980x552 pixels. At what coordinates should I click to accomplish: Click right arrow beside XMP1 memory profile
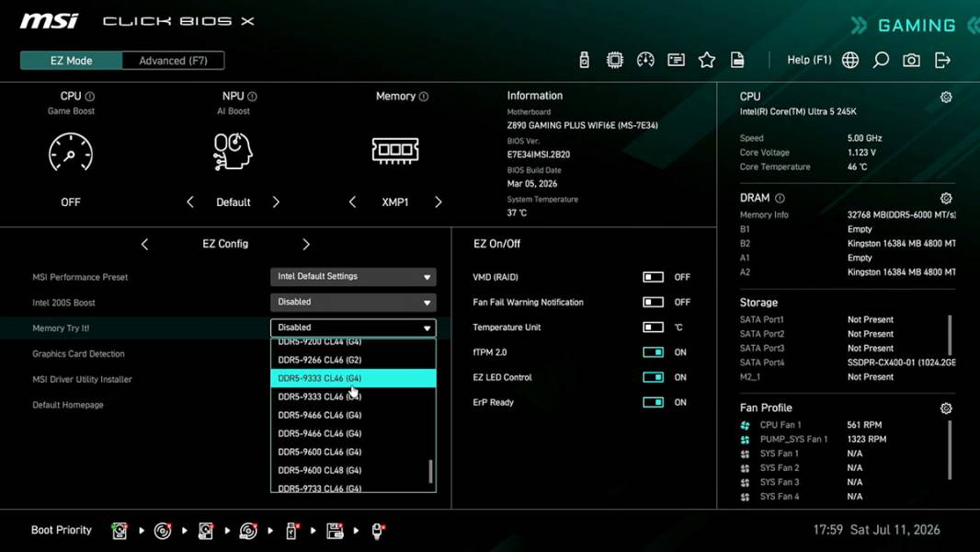point(439,201)
